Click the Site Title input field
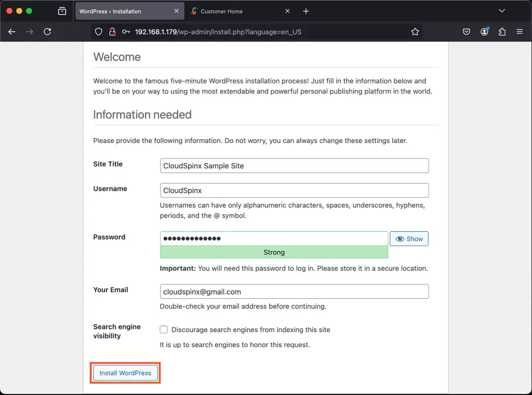This screenshot has height=395, width=532. [x=294, y=165]
